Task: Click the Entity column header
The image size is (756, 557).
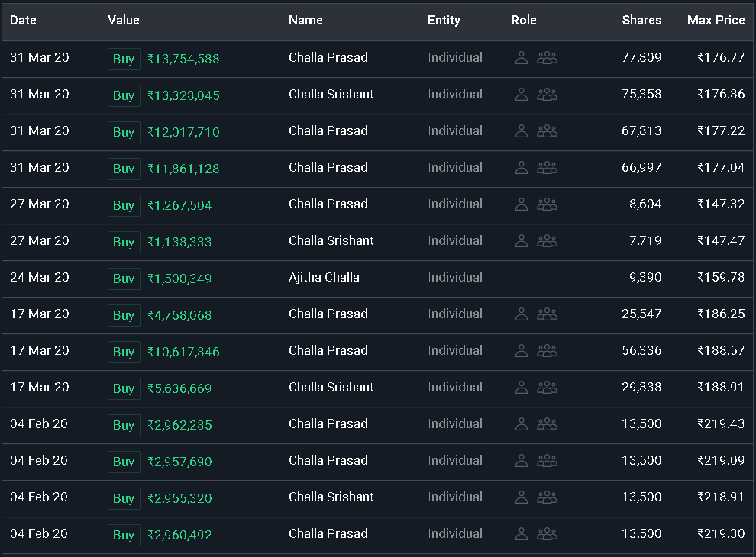Action: [x=444, y=21]
